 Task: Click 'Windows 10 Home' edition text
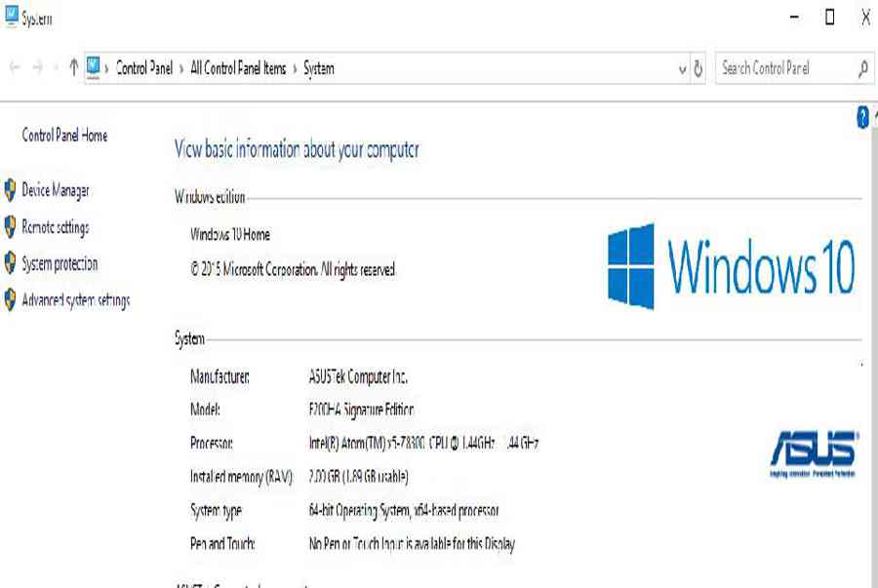(x=230, y=234)
